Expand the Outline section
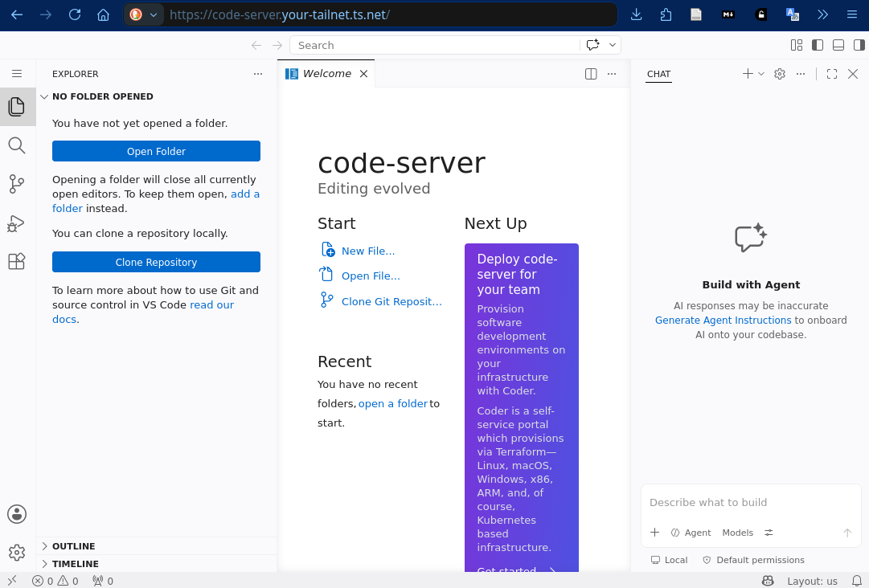 click(x=156, y=546)
